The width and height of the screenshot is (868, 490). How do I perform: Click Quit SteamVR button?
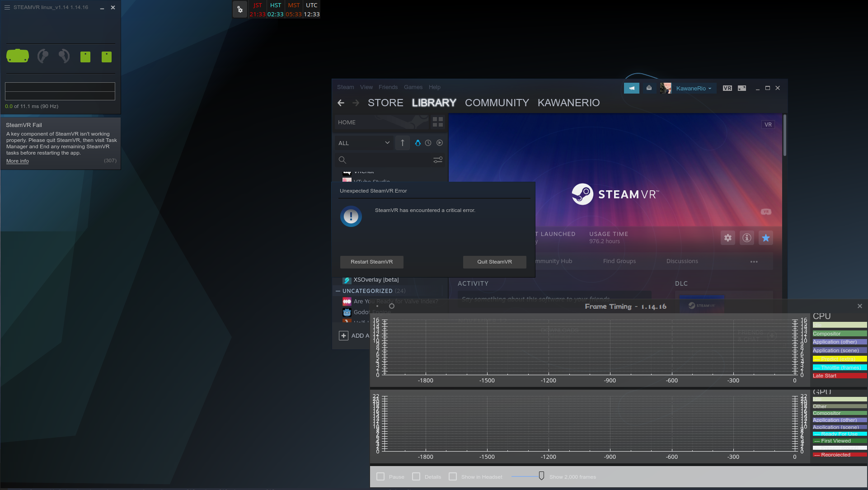[495, 262]
